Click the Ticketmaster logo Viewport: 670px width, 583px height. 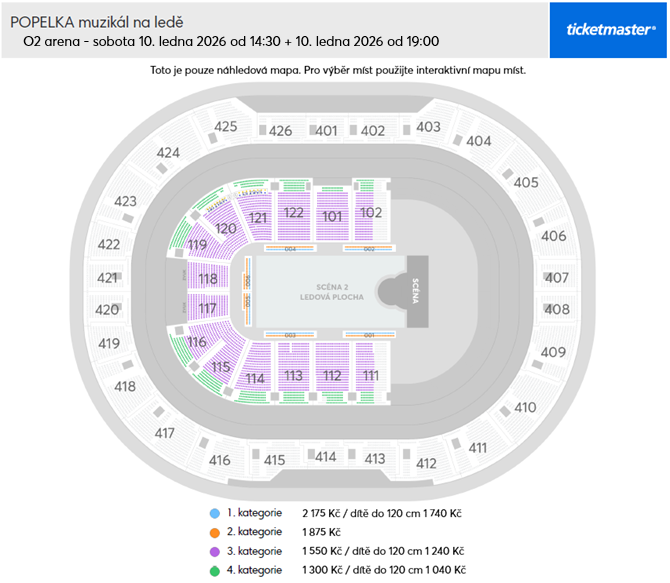point(610,29)
